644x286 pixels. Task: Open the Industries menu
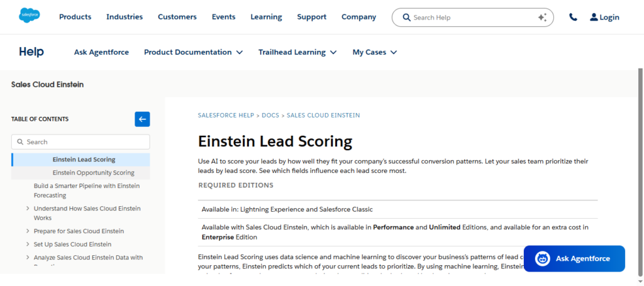click(125, 17)
